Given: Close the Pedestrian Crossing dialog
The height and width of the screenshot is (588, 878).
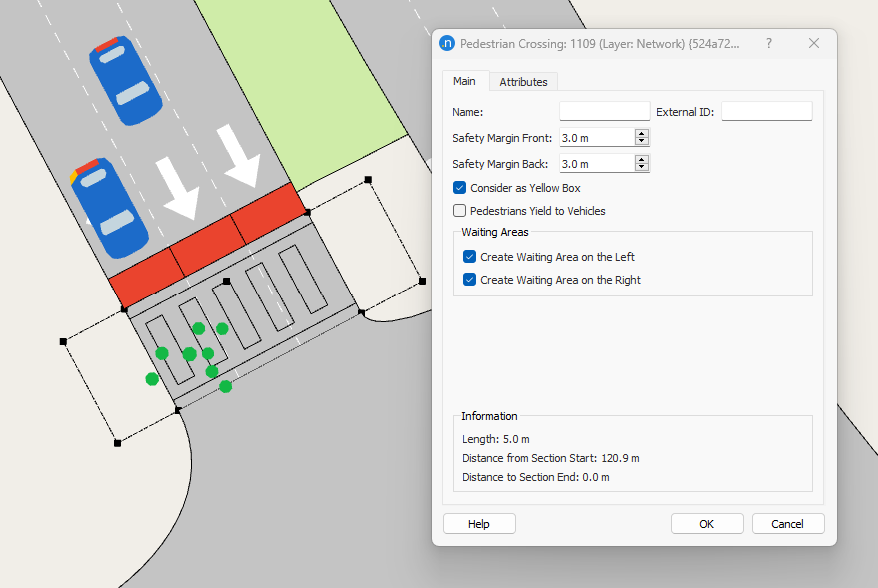Looking at the screenshot, I should pos(814,44).
